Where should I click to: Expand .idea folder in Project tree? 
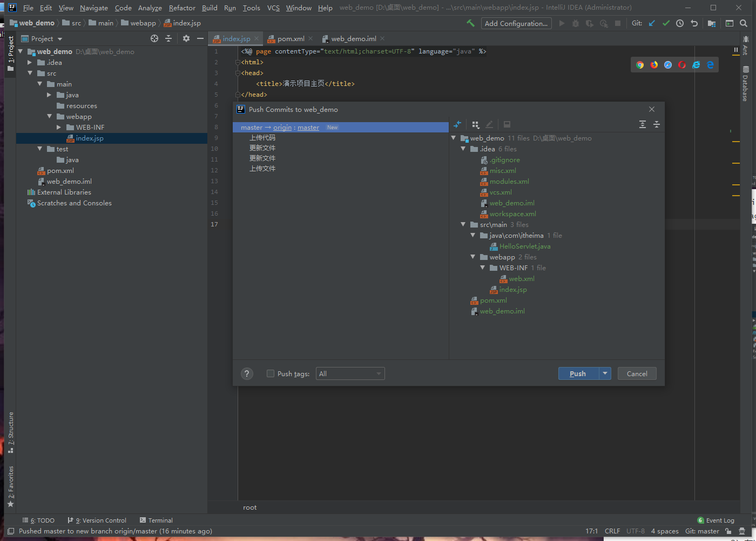point(30,63)
